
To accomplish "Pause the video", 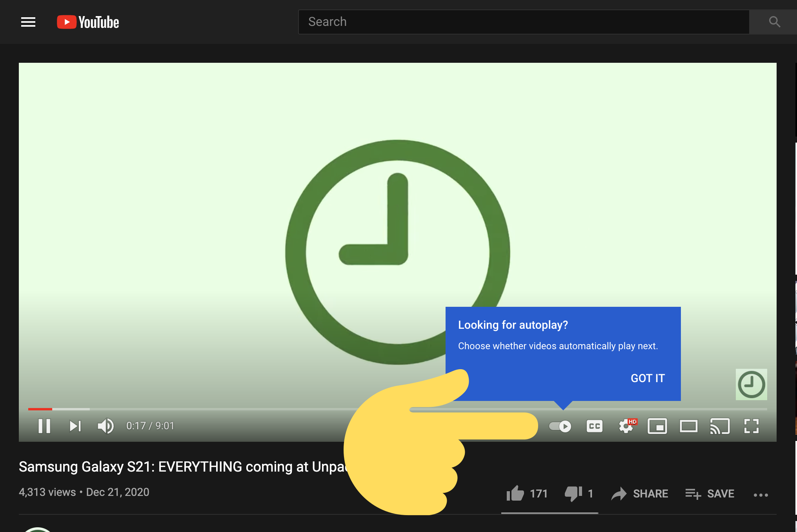I will click(x=44, y=426).
